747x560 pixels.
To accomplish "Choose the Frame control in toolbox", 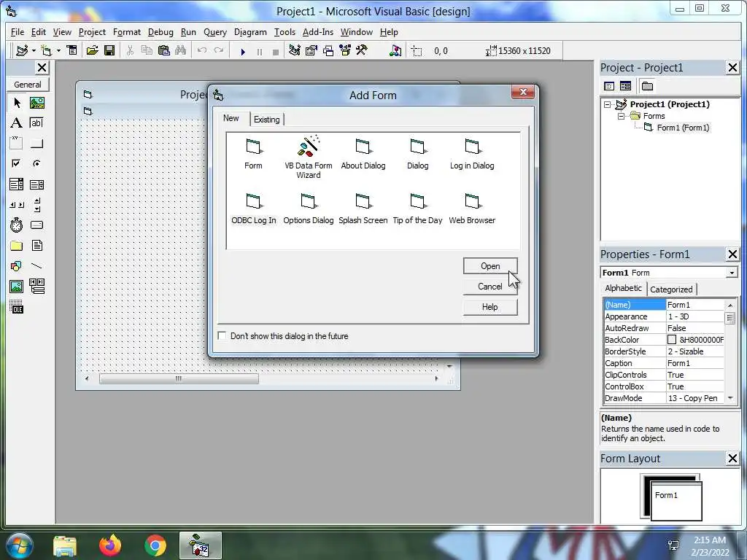I will pyautogui.click(x=16, y=144).
